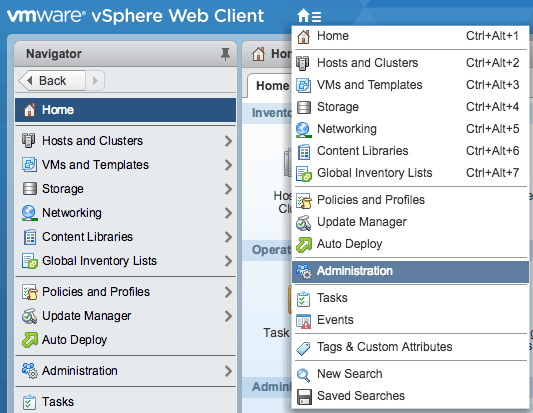Viewport: 533px width, 413px height.
Task: Expand Policies and Profiles chevron in Navigator
Action: (228, 292)
